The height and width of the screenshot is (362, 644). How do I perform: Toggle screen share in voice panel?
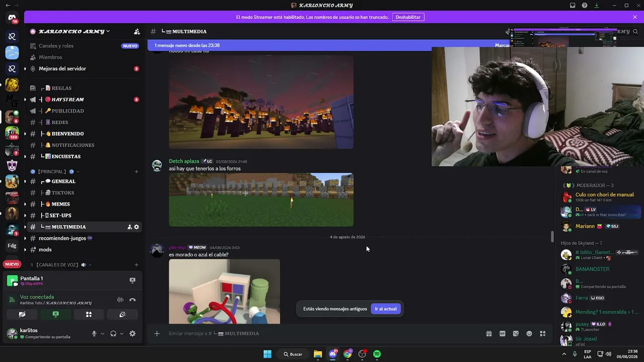(55, 314)
